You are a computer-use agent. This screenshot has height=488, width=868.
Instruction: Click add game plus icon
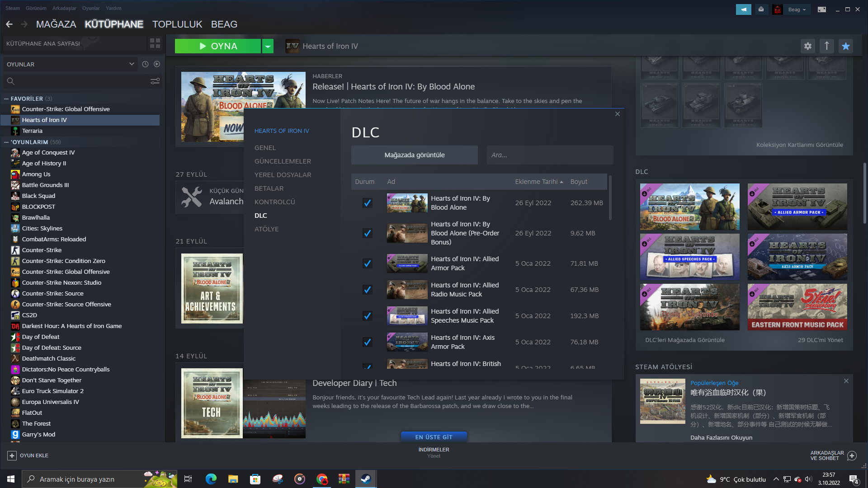(12, 455)
